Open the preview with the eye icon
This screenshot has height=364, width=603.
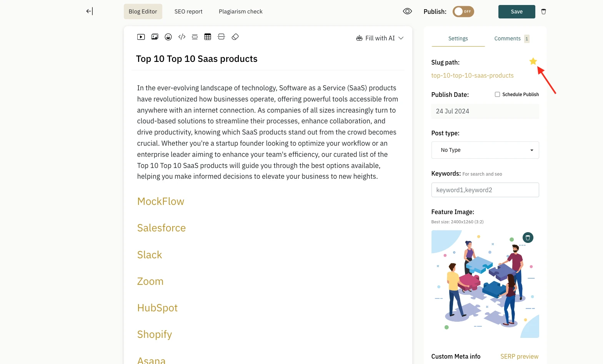407,11
